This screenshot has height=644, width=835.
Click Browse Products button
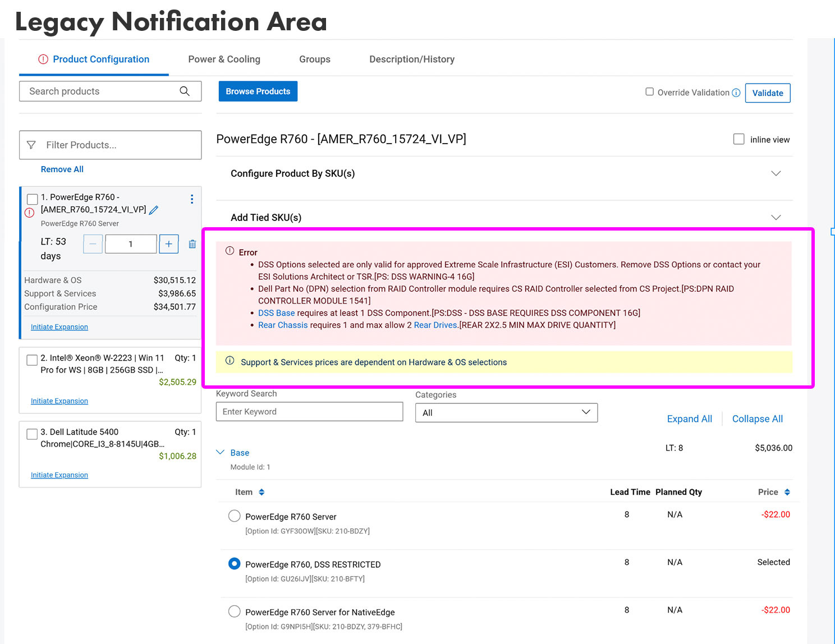tap(258, 91)
